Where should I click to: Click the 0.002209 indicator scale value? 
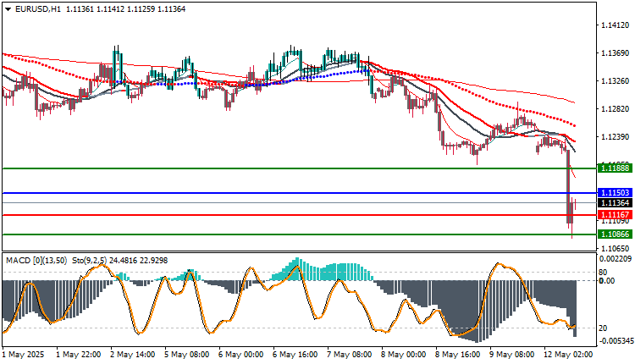[x=616, y=258]
